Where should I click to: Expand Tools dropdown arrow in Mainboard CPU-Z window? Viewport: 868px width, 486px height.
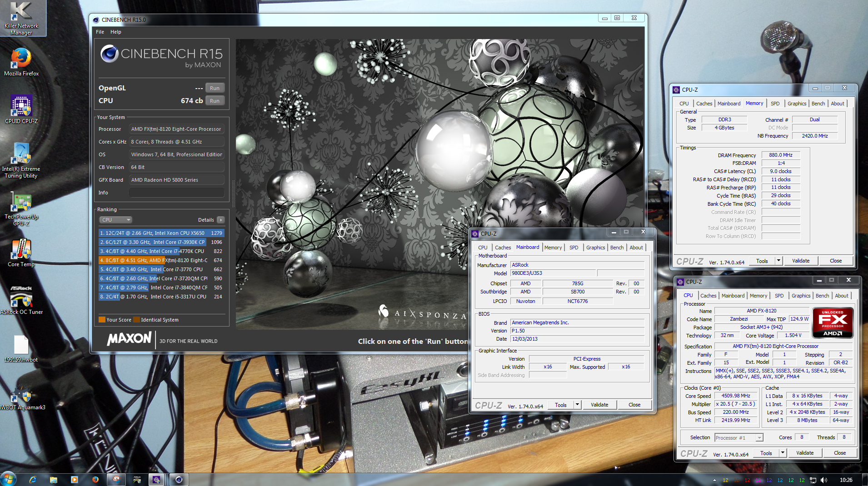pyautogui.click(x=577, y=405)
